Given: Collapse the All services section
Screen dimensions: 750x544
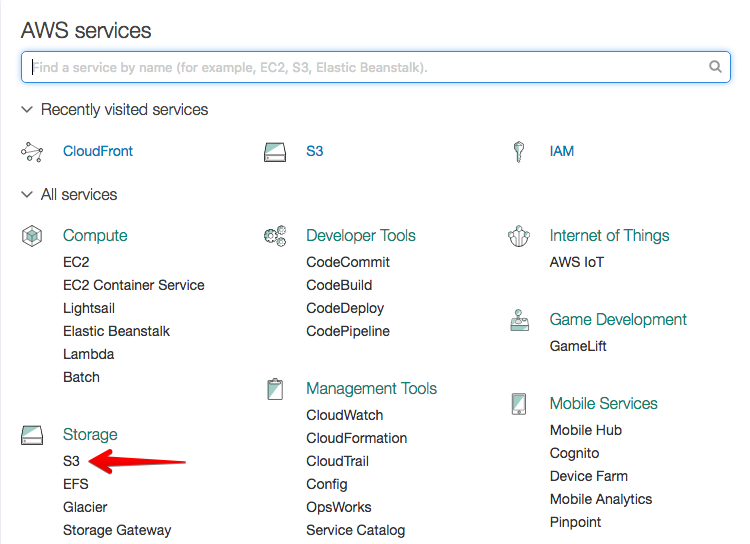Looking at the screenshot, I should pyautogui.click(x=27, y=194).
